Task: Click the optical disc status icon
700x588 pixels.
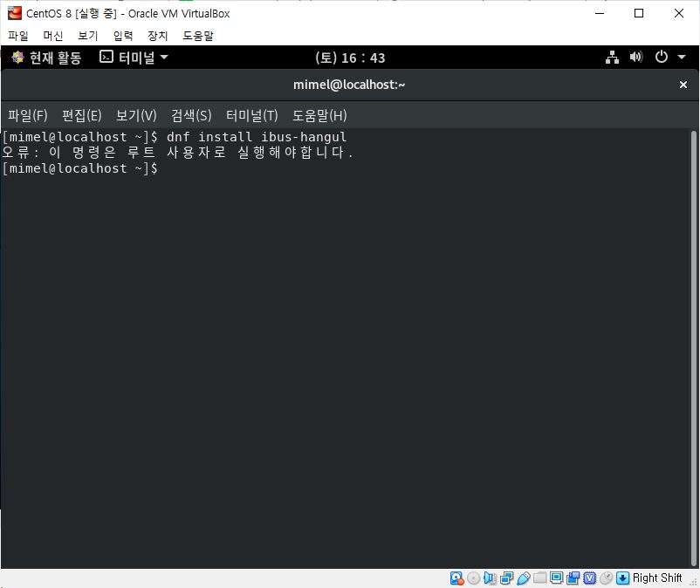Action: [x=473, y=578]
